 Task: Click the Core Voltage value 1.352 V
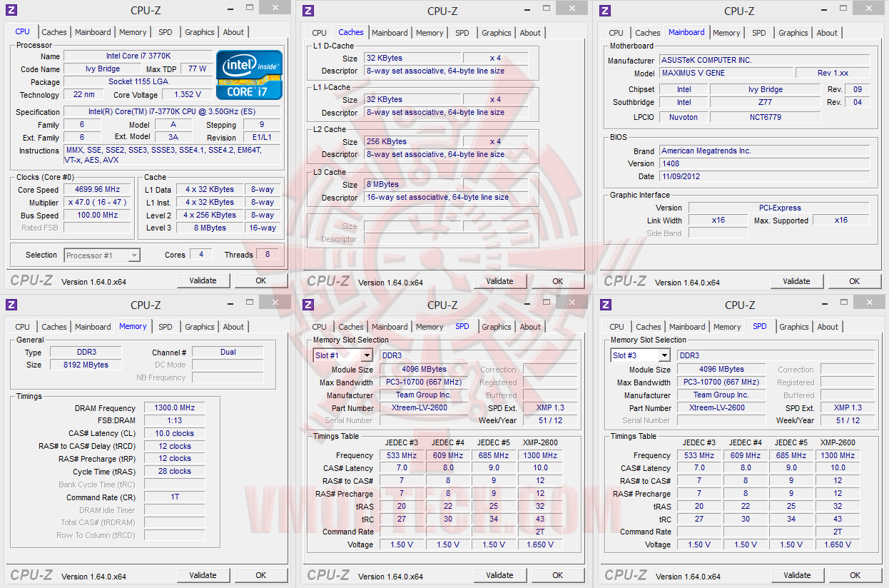point(187,94)
